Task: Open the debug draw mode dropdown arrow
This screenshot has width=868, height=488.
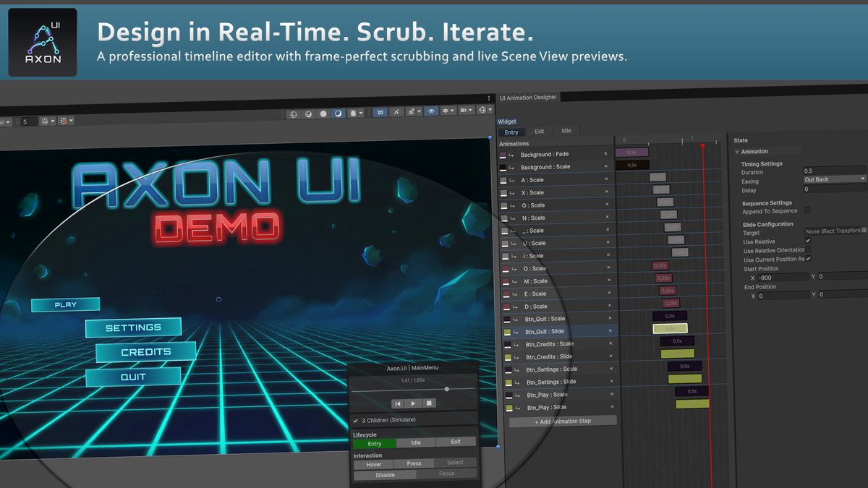Action: pos(361,114)
